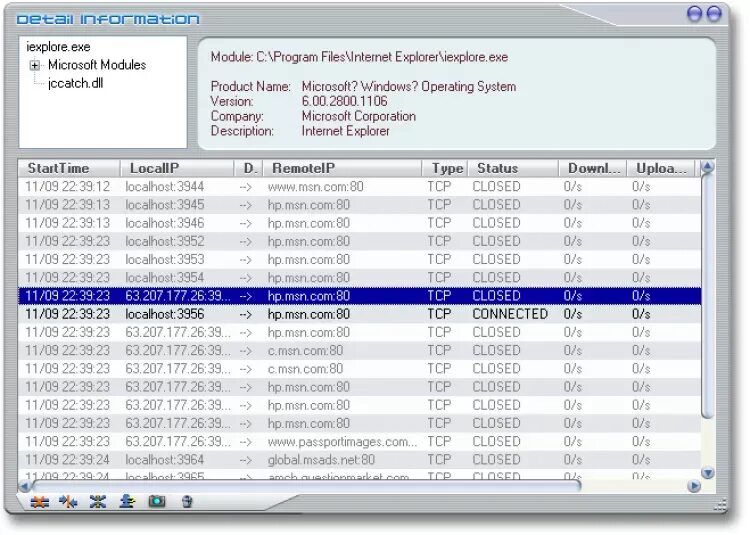Select jccatch.dll in the module tree

[75, 83]
